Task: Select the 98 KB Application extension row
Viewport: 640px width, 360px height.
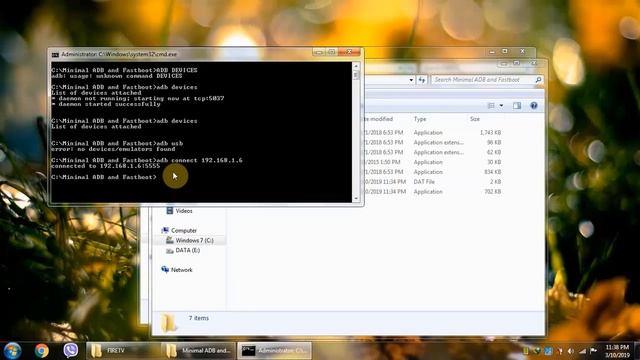Action: coord(431,142)
